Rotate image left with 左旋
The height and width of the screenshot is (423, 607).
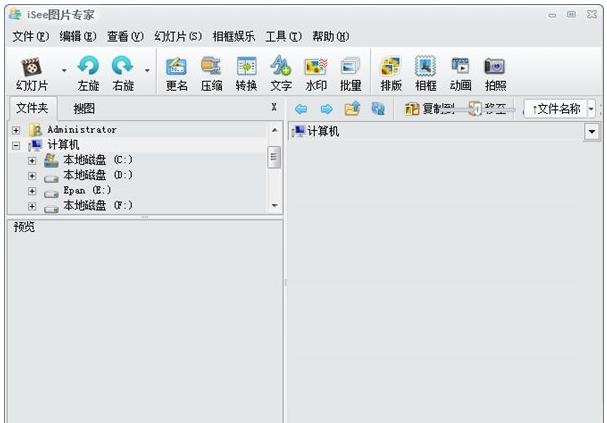coord(88,74)
